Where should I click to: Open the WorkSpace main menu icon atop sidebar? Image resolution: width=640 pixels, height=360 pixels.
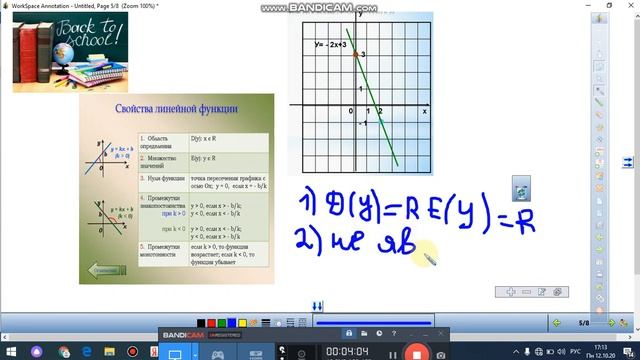point(600,18)
